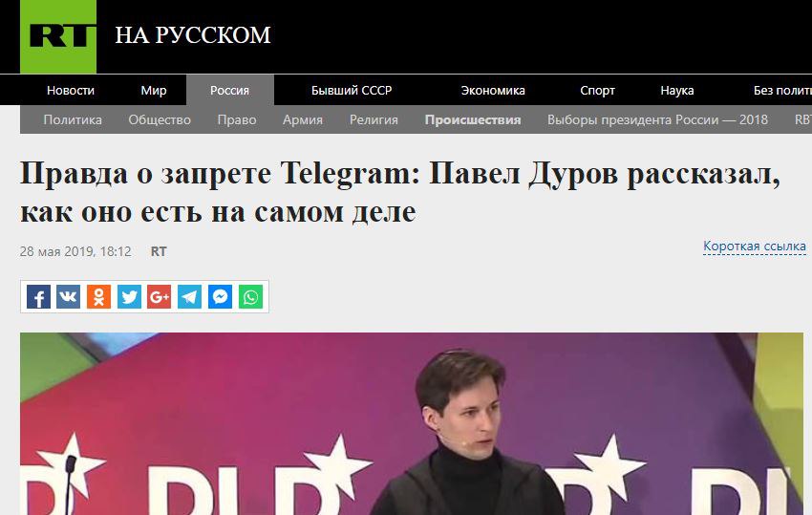Open the Происшествия subsection
The image size is (812, 515).
[x=473, y=119]
